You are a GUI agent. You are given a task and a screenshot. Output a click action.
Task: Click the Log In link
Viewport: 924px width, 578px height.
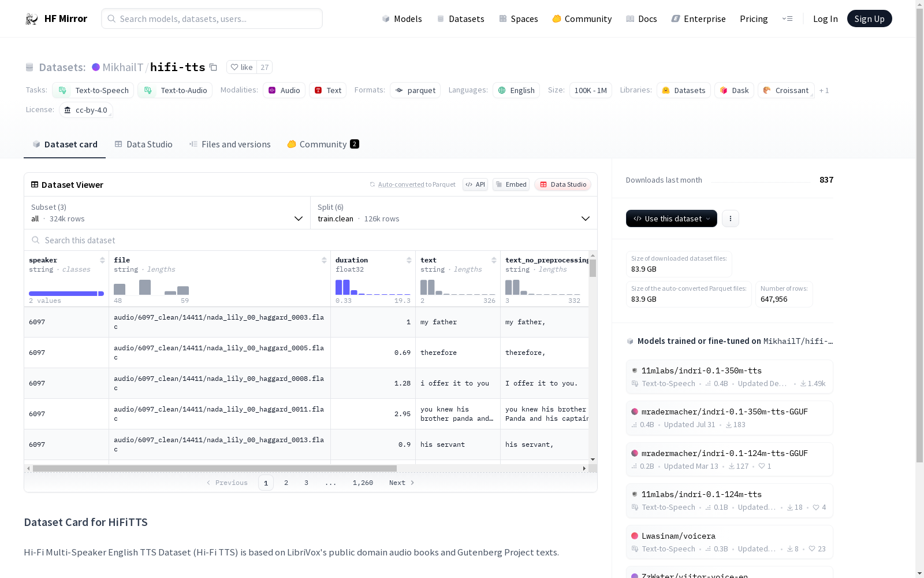[x=825, y=19]
